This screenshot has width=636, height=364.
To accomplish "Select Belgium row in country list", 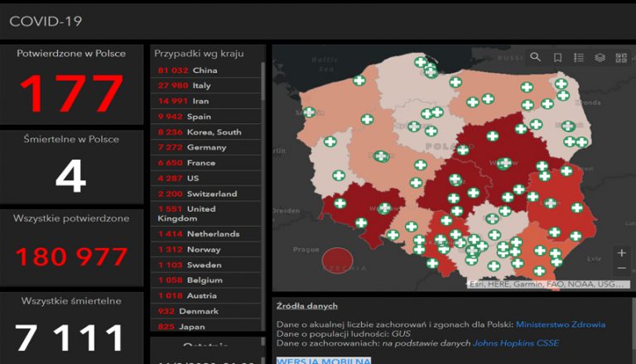I will click(206, 280).
